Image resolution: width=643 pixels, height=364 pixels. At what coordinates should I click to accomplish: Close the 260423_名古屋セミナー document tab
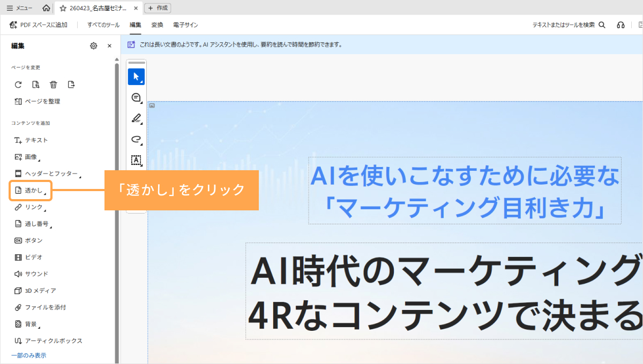click(136, 8)
